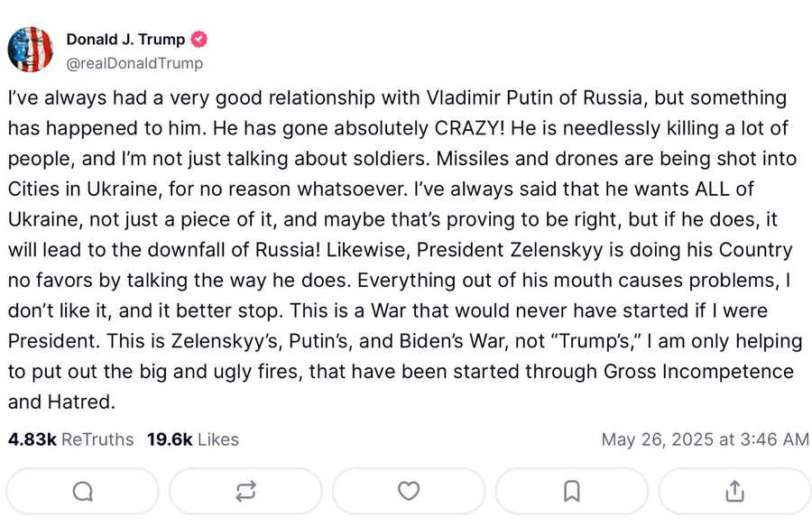
Task: Toggle the heart Like button
Action: pyautogui.click(x=409, y=491)
